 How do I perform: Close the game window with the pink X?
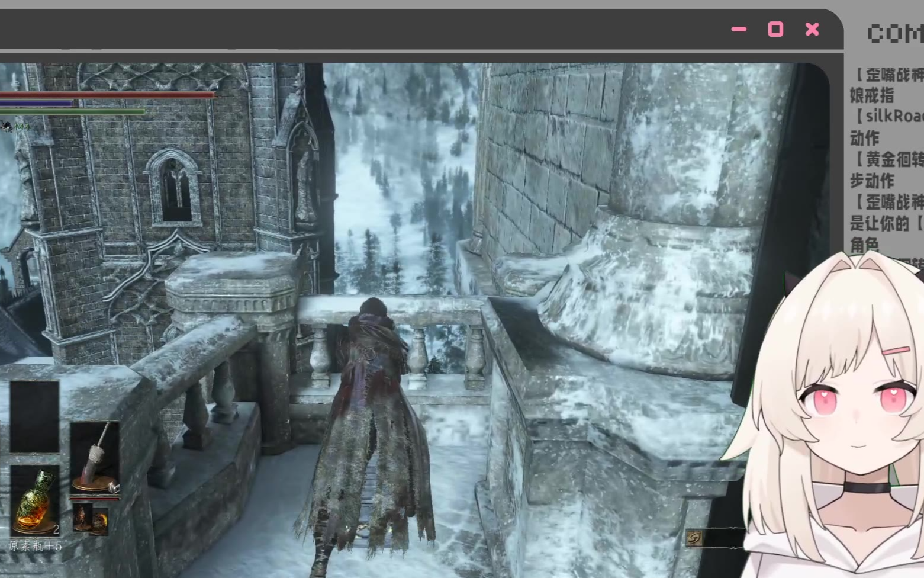(x=812, y=29)
